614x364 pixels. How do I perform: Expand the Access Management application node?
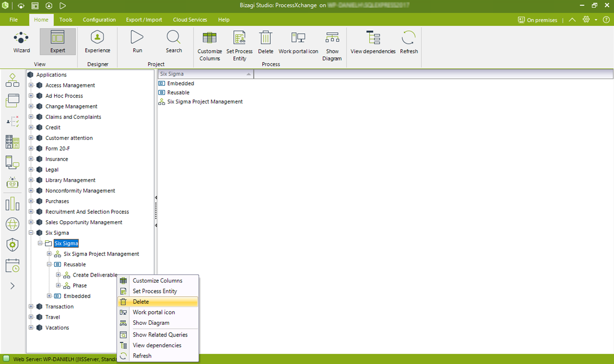[x=31, y=85]
